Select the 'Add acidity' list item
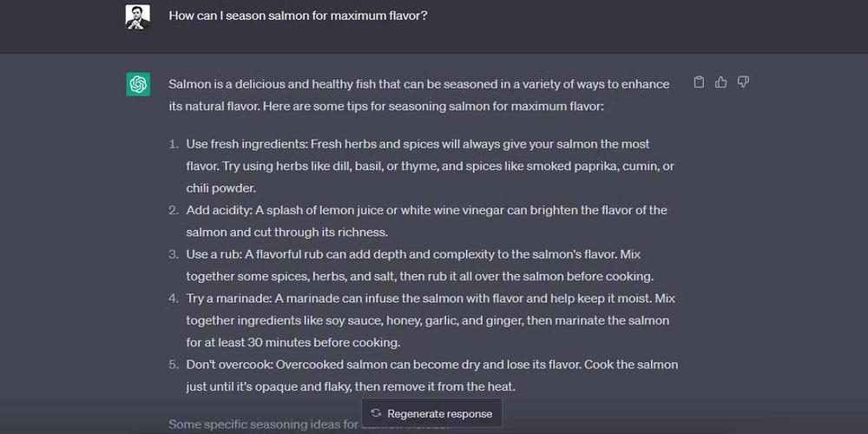Screen dimensions: 868x434 pos(426,221)
